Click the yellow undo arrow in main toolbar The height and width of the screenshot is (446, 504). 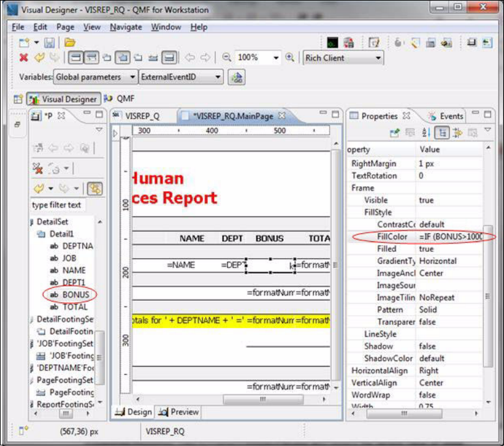(x=39, y=58)
